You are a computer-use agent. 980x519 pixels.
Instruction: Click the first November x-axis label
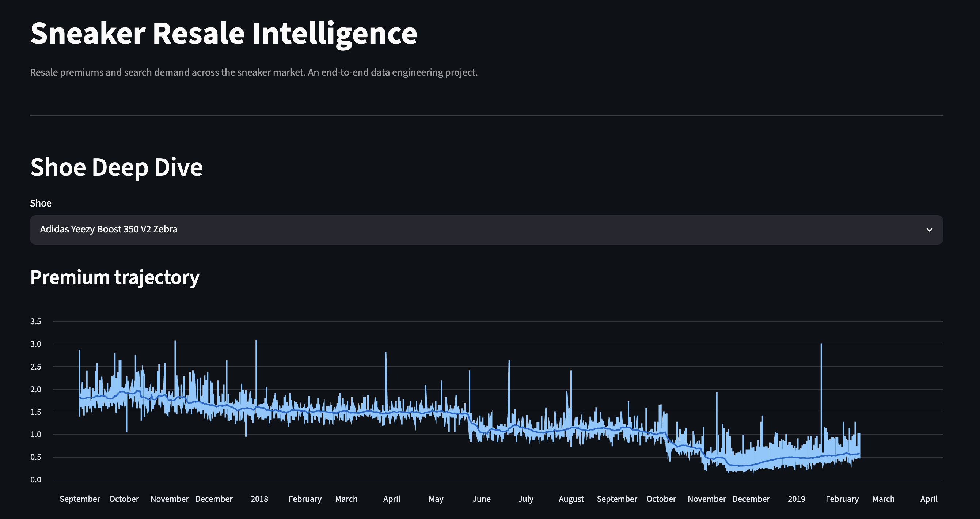coord(170,499)
